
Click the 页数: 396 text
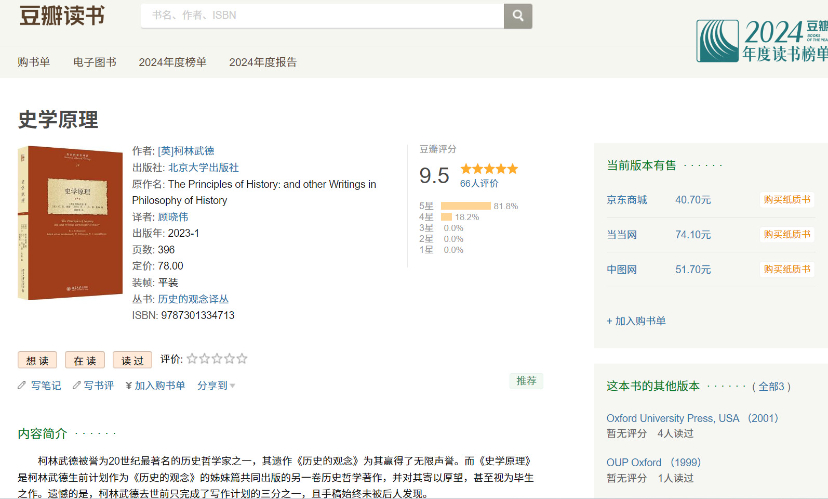point(153,250)
